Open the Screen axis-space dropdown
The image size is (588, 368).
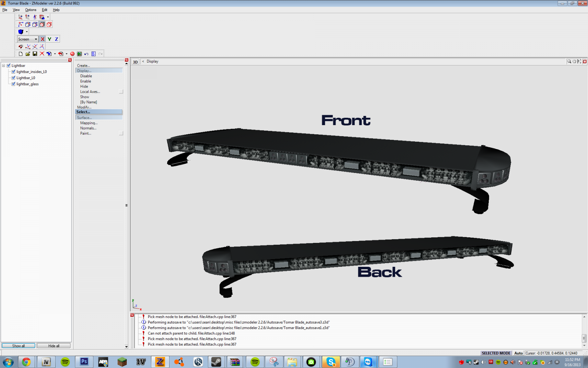(36, 39)
